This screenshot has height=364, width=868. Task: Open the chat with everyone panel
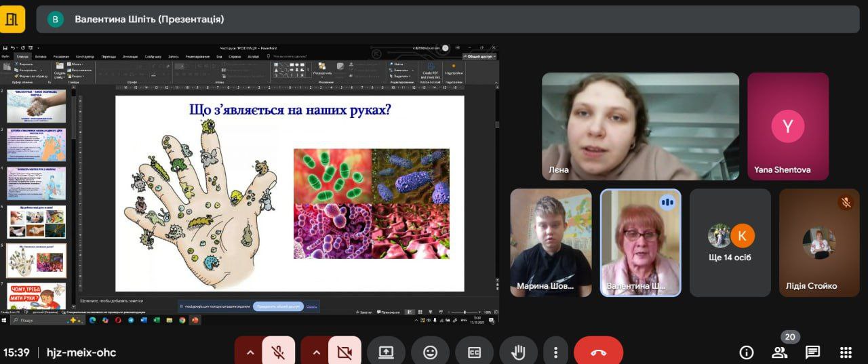point(812,352)
